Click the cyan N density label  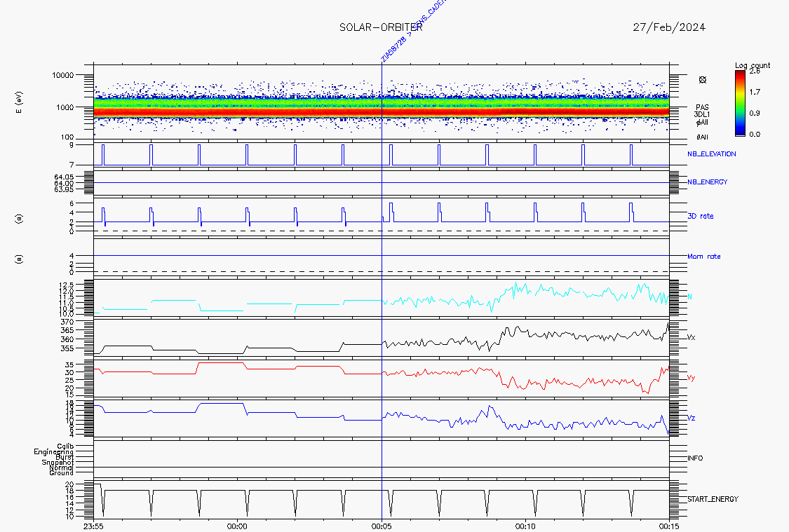(x=689, y=296)
